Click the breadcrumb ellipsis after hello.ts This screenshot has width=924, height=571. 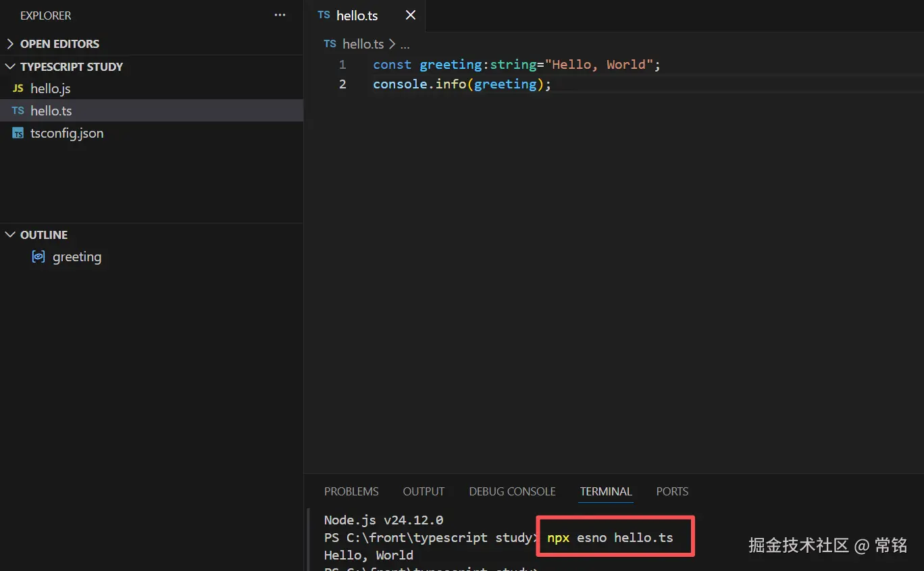pos(405,45)
